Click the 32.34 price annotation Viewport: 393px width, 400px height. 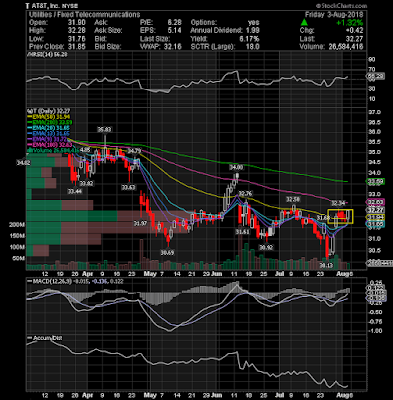tap(338, 203)
